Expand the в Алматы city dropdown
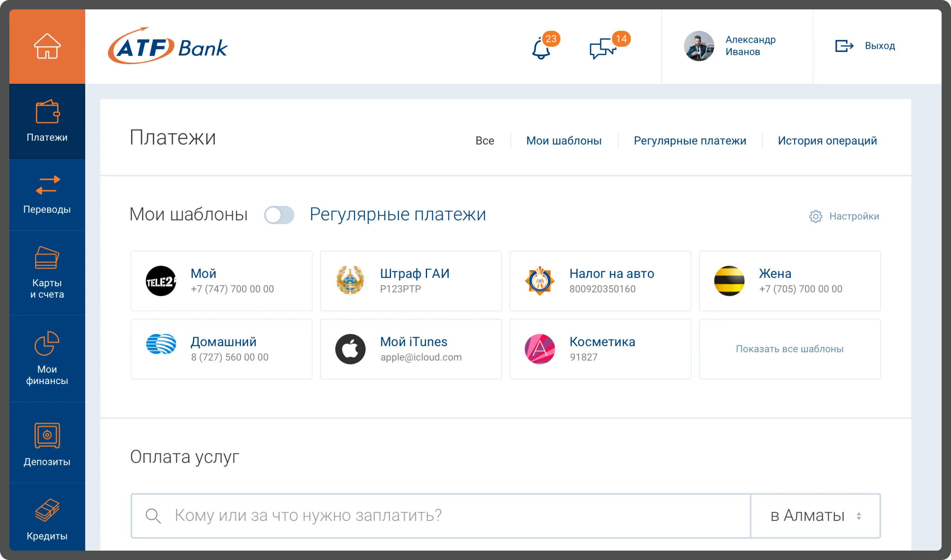Viewport: 951px width, 560px height. point(815,515)
